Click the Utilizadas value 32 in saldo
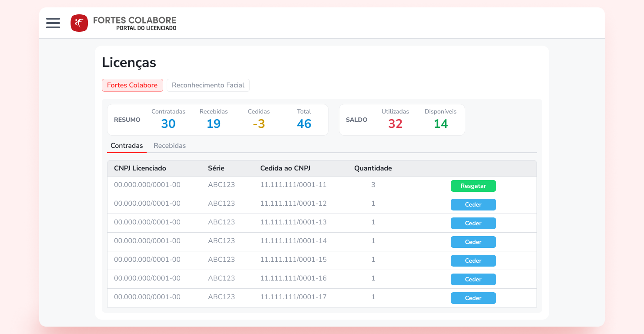Image resolution: width=644 pixels, height=334 pixels. [395, 124]
